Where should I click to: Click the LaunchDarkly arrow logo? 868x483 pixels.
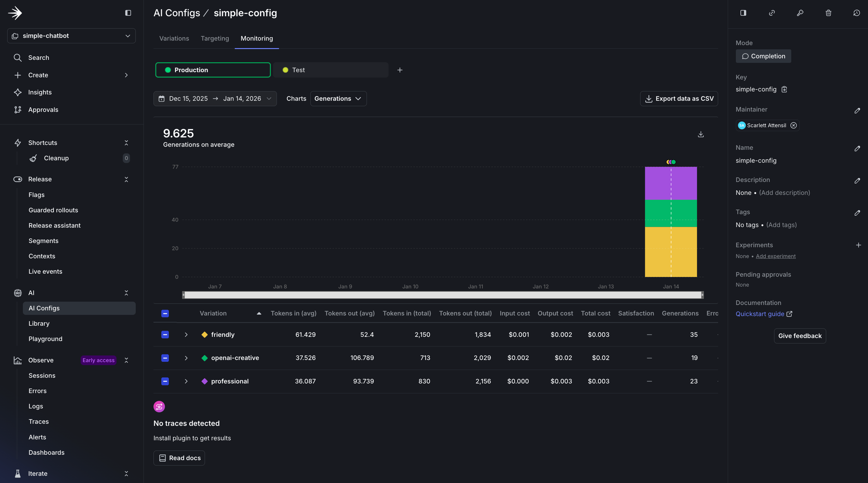(x=15, y=13)
